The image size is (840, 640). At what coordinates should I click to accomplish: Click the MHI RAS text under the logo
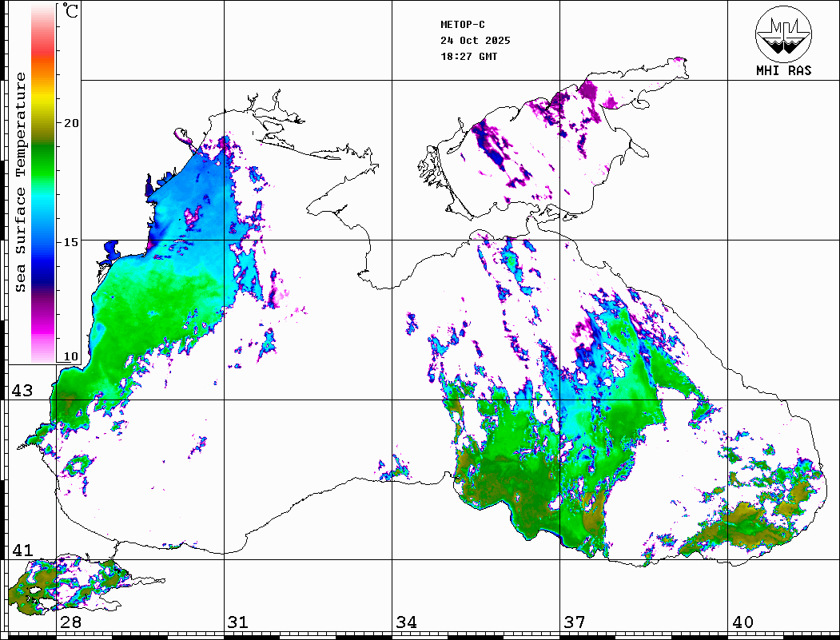pyautogui.click(x=783, y=70)
